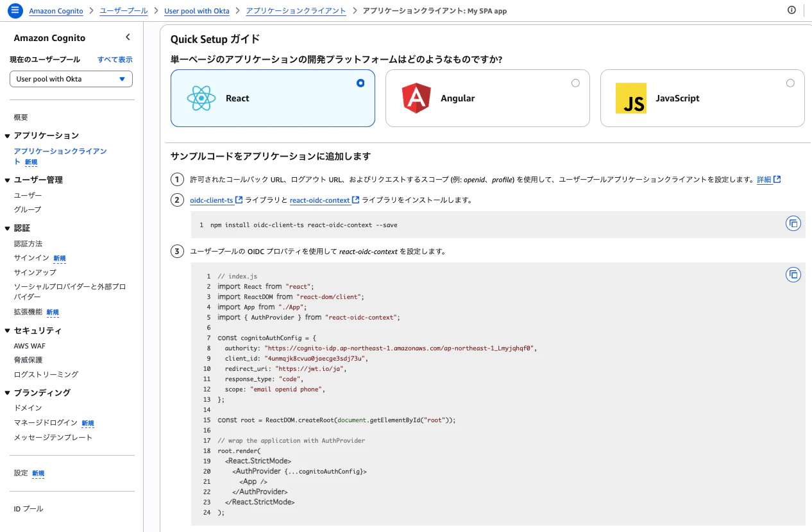Open the user pool selector dropdown
The width and height of the screenshot is (812, 532).
pos(71,78)
